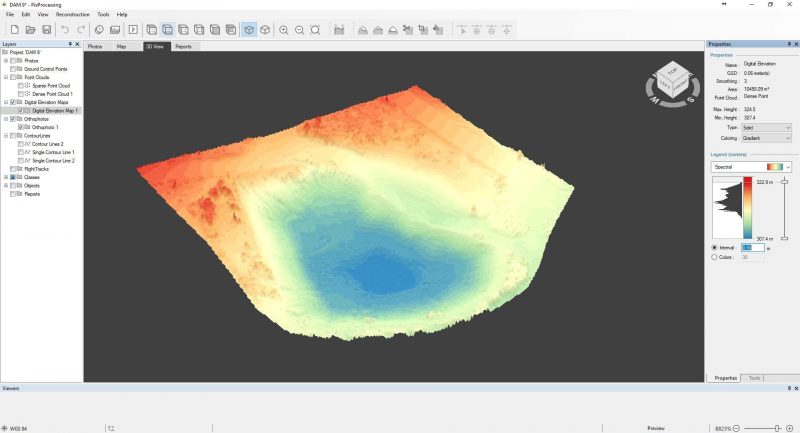Open the Reconstruction menu
The width and height of the screenshot is (800, 433).
pyautogui.click(x=71, y=14)
